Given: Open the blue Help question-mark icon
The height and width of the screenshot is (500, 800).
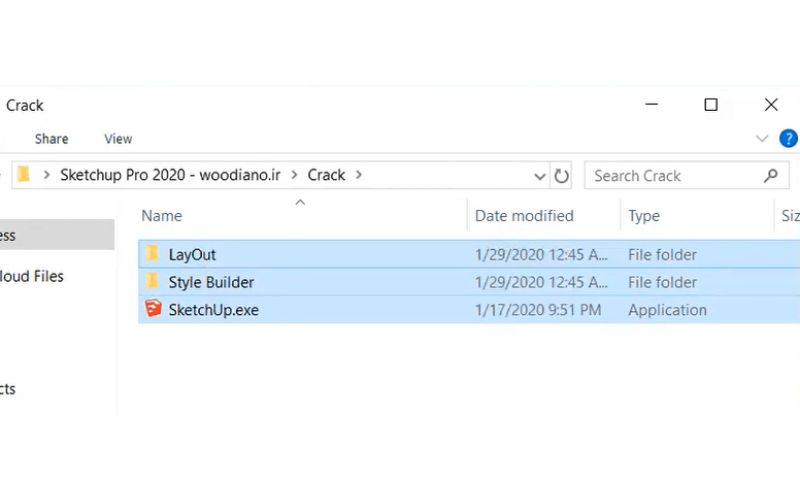Looking at the screenshot, I should (788, 138).
